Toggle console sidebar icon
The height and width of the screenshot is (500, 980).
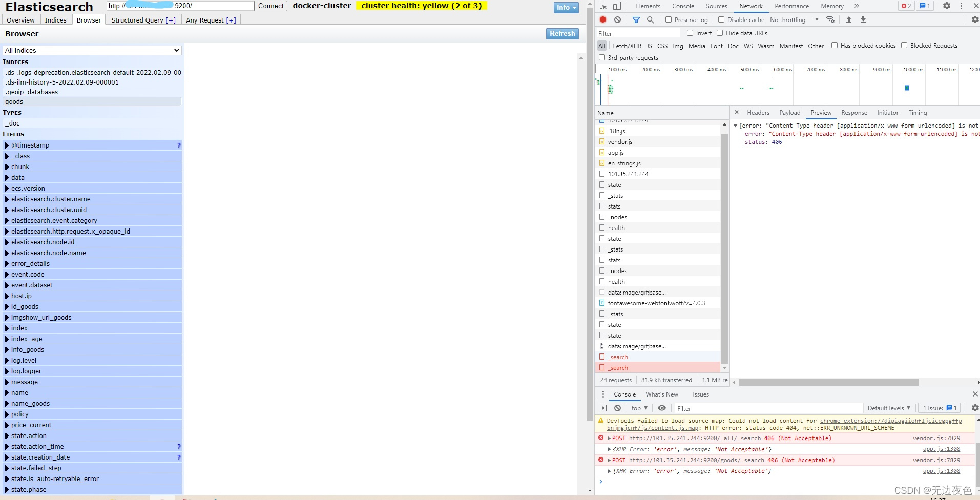click(603, 408)
